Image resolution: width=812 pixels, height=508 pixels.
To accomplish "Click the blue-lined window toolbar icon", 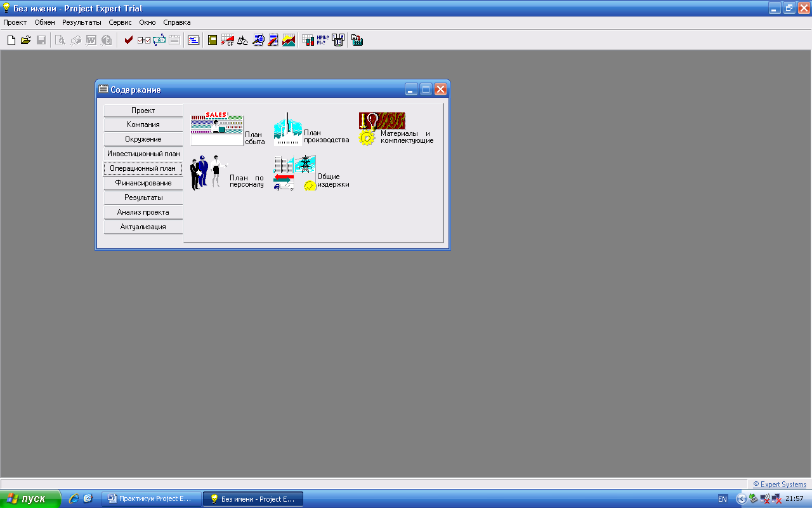I will pyautogui.click(x=193, y=40).
